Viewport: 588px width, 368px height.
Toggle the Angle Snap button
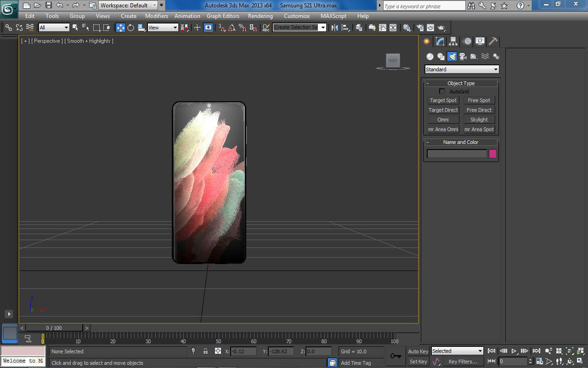[x=232, y=28]
